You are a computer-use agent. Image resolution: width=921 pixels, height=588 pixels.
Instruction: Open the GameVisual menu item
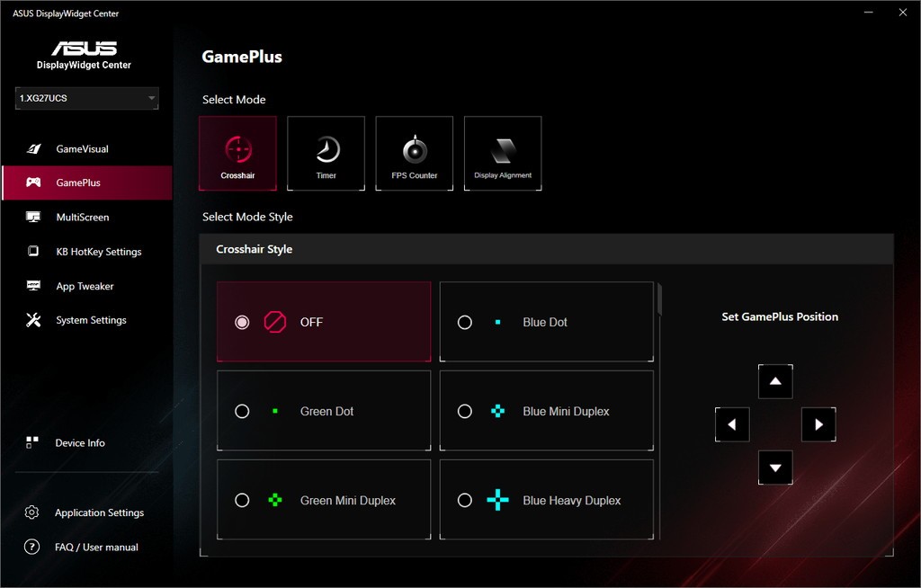pyautogui.click(x=87, y=148)
